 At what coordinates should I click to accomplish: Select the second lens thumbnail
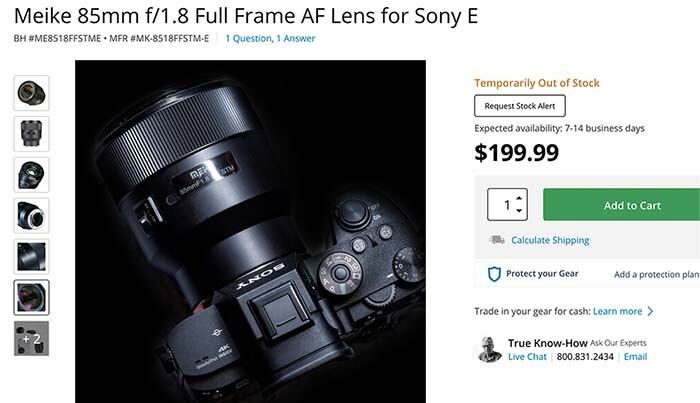(x=32, y=133)
